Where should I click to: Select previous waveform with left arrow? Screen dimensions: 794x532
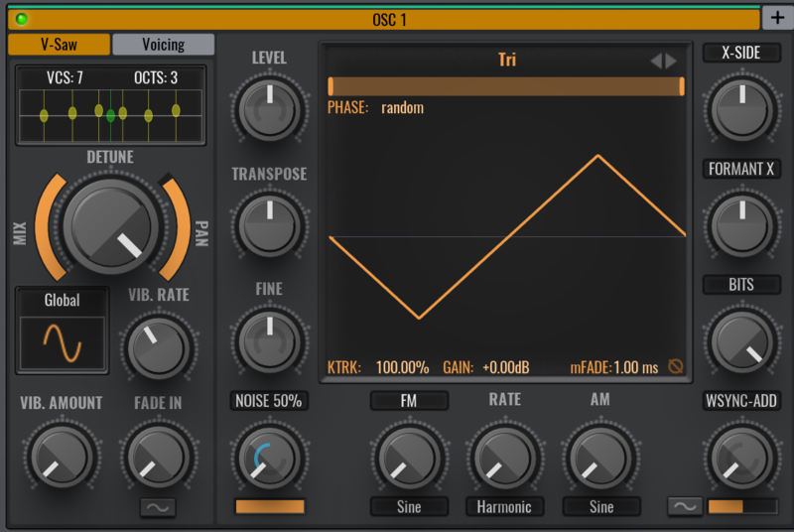coord(656,62)
